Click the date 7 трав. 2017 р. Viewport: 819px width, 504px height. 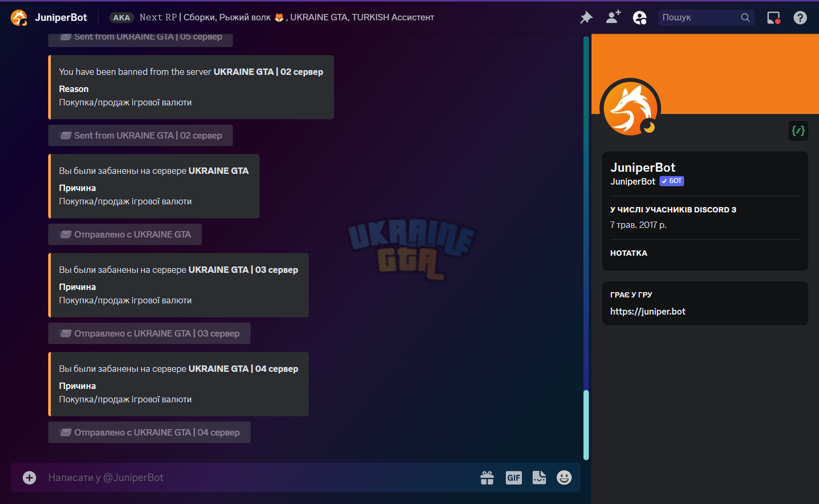tap(638, 225)
